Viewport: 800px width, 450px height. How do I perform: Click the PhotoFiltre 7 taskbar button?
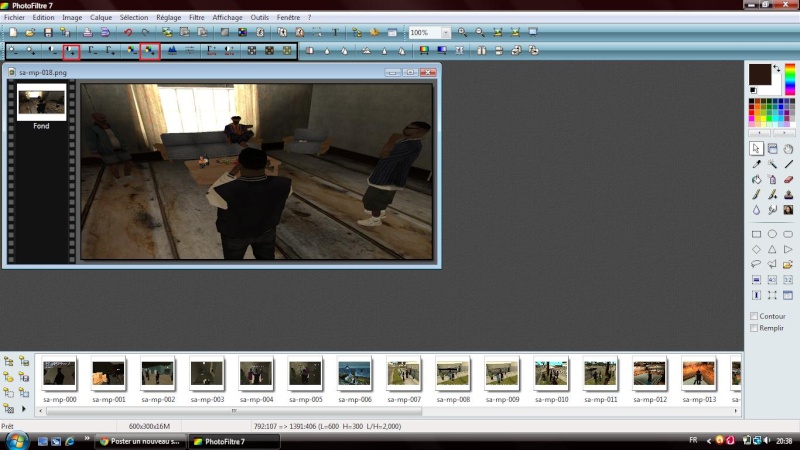tap(234, 441)
